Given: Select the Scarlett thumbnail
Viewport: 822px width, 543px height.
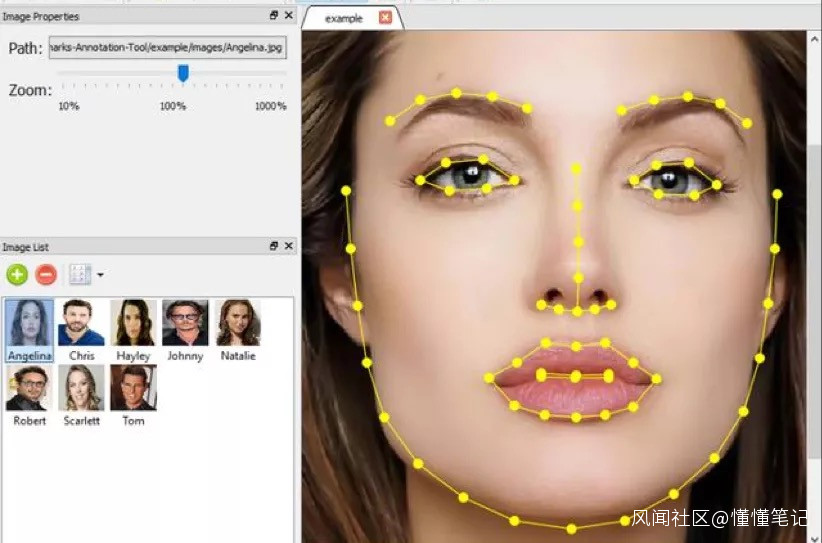Looking at the screenshot, I should (81, 396).
